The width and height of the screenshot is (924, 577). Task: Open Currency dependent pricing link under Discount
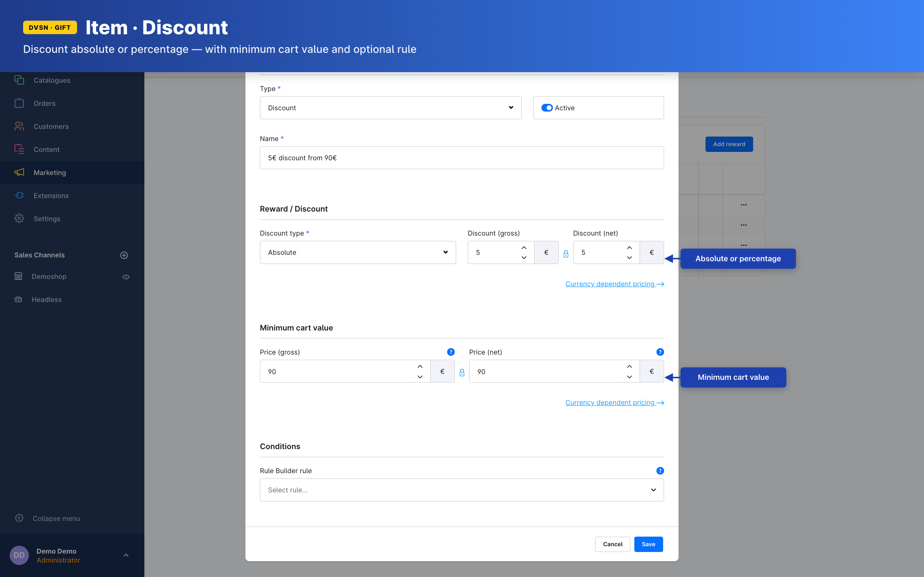614,284
